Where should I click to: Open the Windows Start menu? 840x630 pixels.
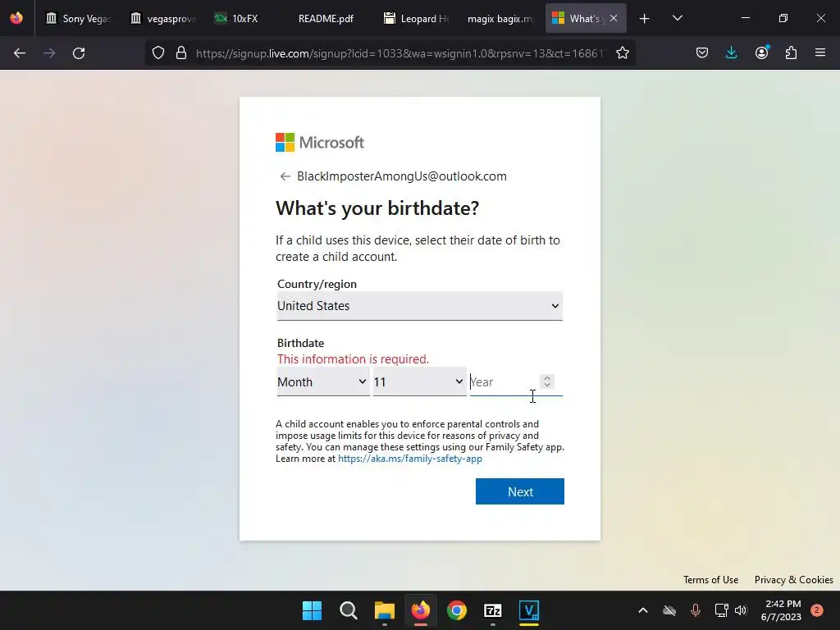312,610
